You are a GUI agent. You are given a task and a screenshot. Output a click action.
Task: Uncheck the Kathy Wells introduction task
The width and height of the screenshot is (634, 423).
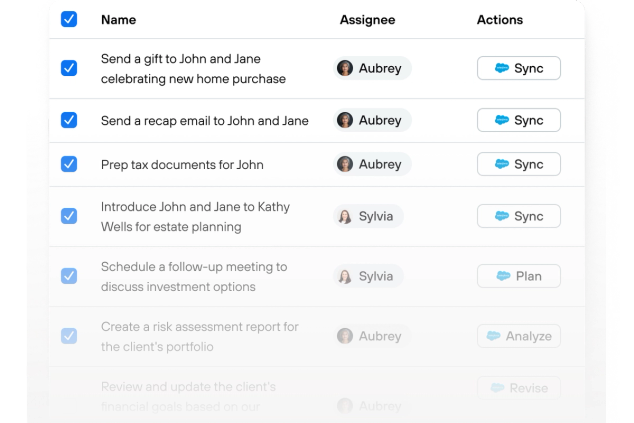coord(69,216)
